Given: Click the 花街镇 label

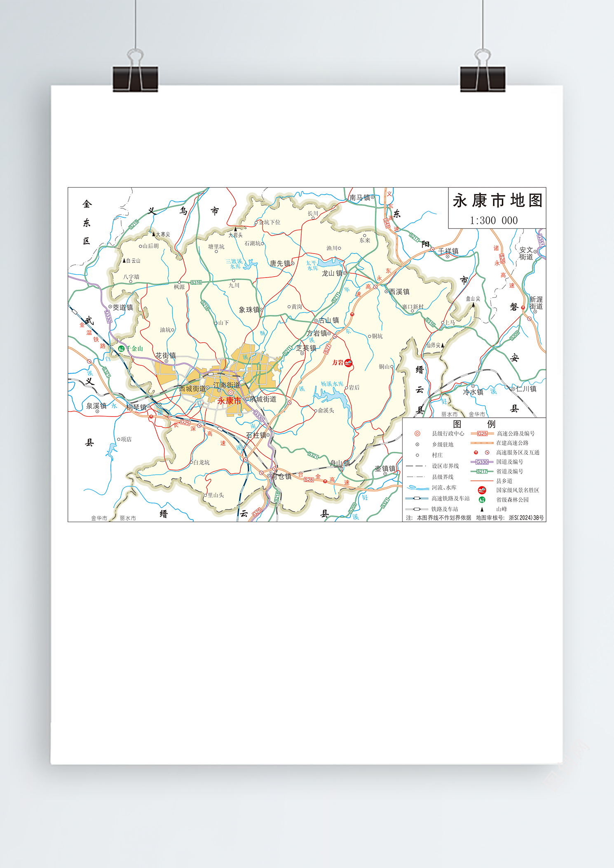Looking at the screenshot, I should coord(166,355).
